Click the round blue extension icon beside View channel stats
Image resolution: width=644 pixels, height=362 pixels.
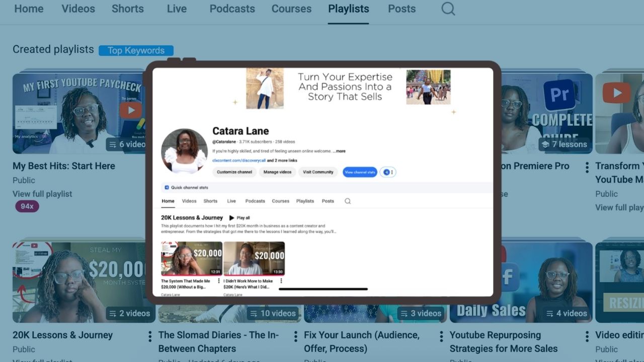(386, 172)
